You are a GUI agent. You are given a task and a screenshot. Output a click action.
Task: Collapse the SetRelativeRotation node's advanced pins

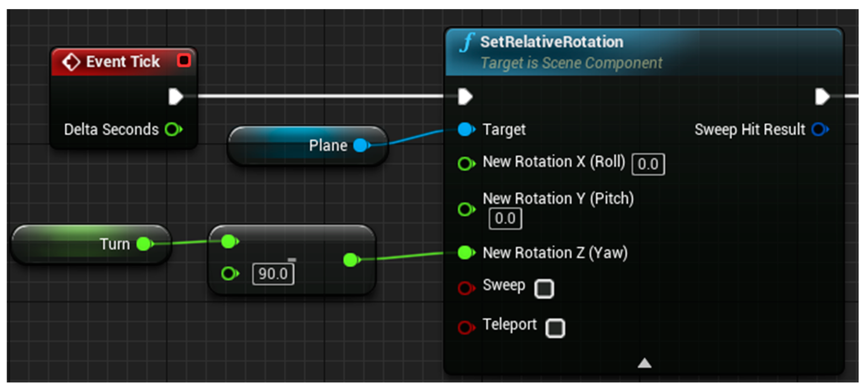(644, 363)
